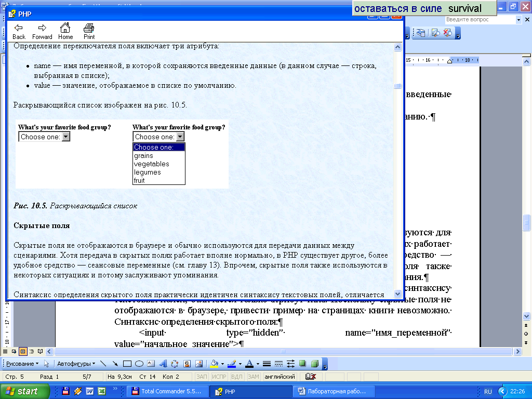Toggle the ЗАМ overtype mode indicator
532x399 pixels.
(x=253, y=377)
